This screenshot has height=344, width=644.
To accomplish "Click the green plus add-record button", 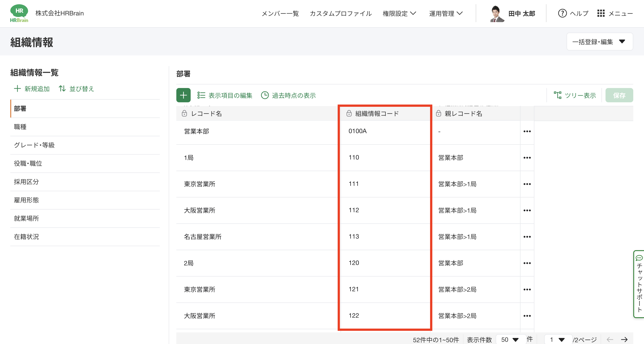I will (x=183, y=95).
